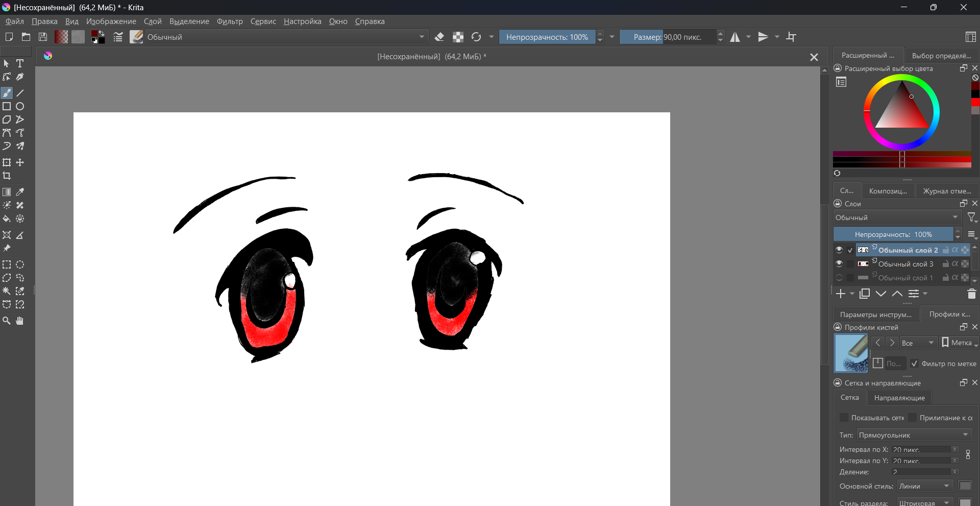
Task: Open the Фильтр menu
Action: [x=229, y=21]
